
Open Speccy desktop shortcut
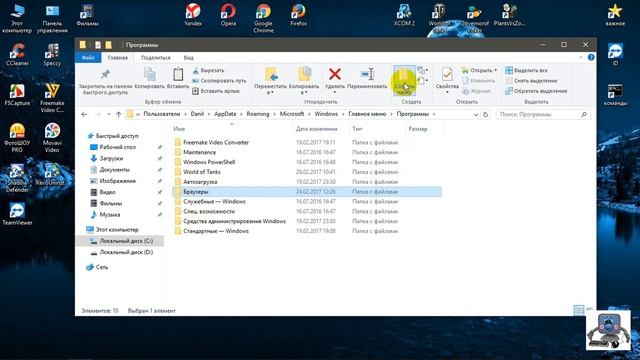(52, 54)
